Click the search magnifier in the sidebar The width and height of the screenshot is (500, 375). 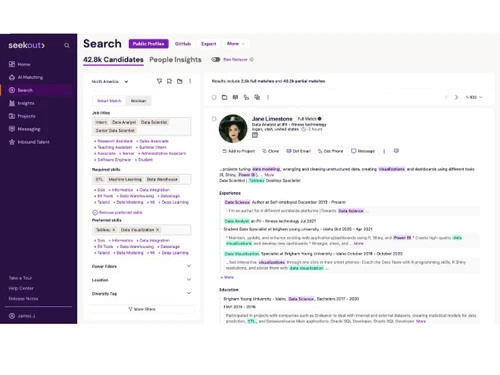67,46
